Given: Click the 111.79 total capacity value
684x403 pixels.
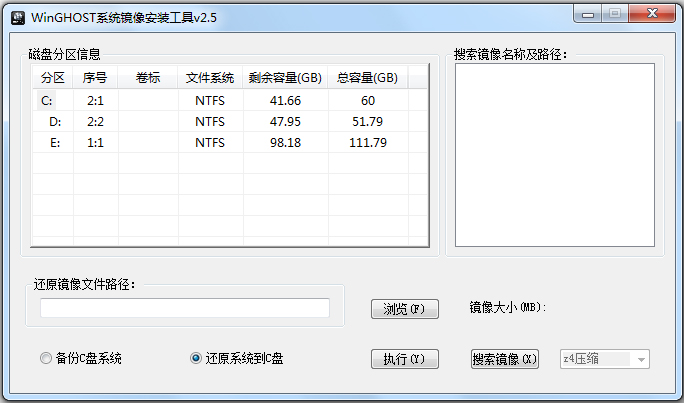Looking at the screenshot, I should pos(368,142).
